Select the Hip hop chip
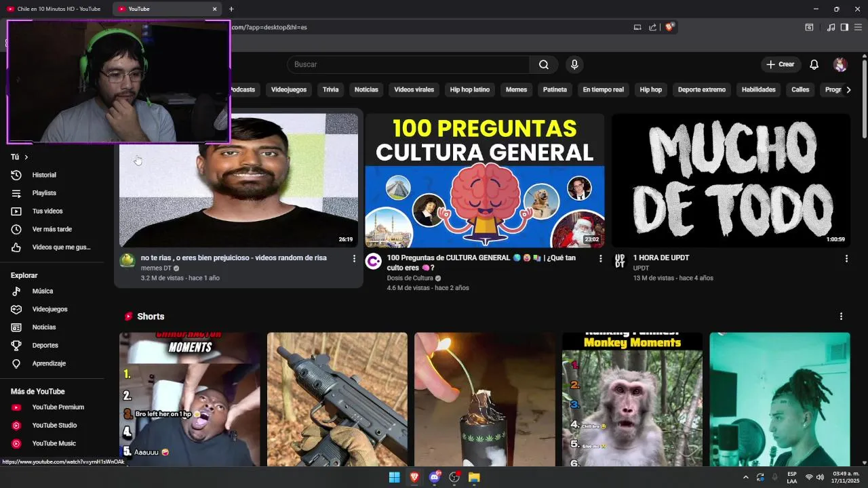Image resolution: width=868 pixels, height=488 pixels. [651, 89]
